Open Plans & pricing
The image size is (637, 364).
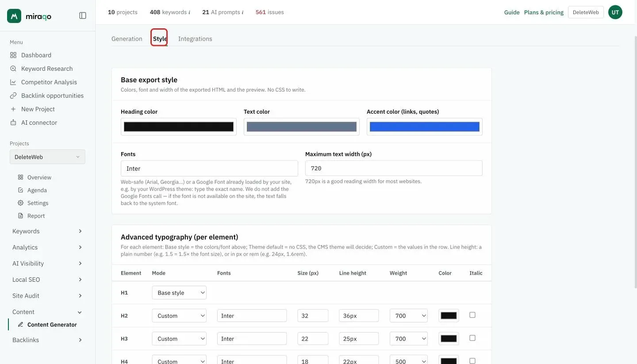coord(544,12)
